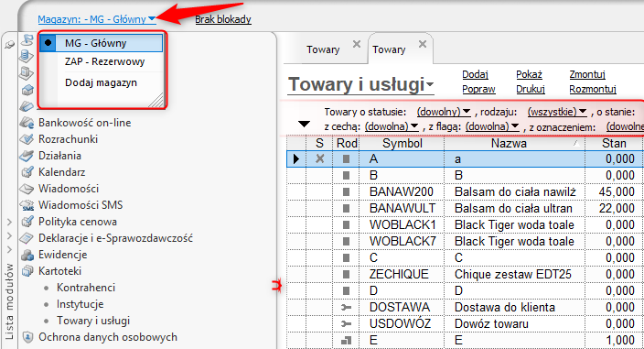
Task: Expand the chevron beside Deklaracje i e-Sprawozdawczość
Action: (x=9, y=236)
